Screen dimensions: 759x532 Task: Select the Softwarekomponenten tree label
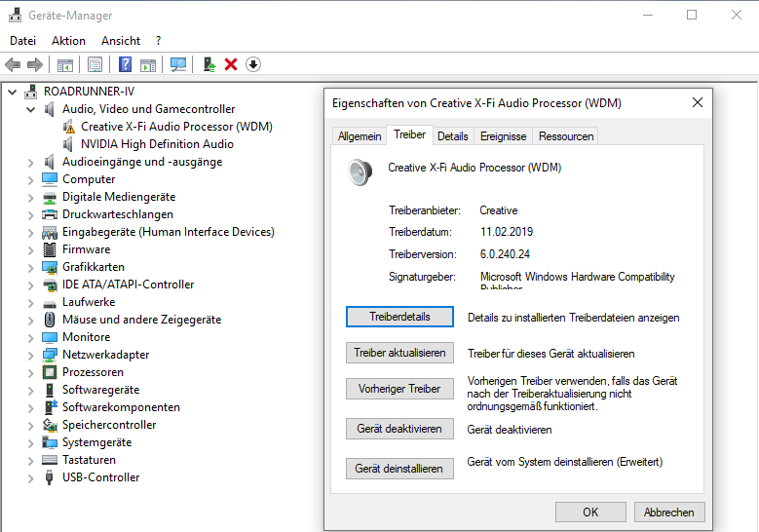pos(121,407)
